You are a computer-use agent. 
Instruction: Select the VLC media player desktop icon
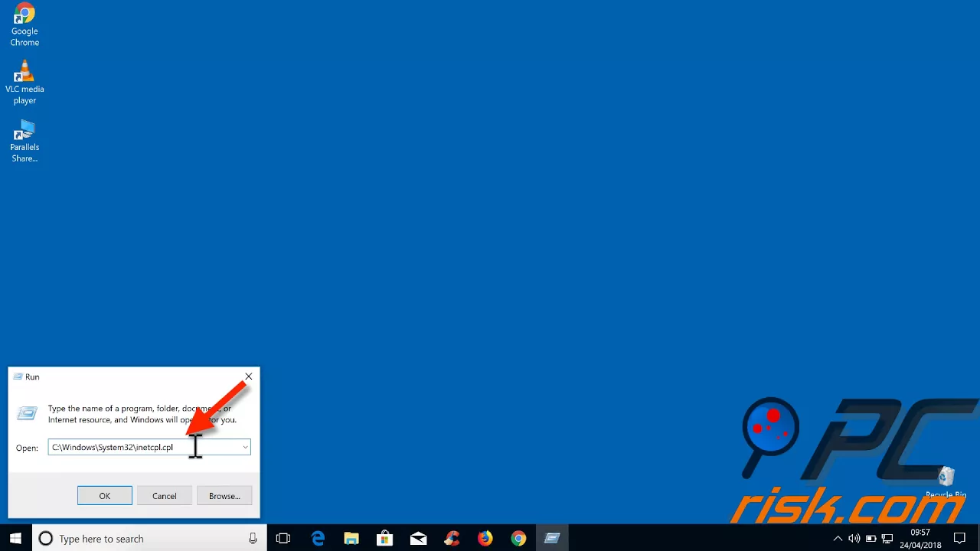tap(24, 83)
